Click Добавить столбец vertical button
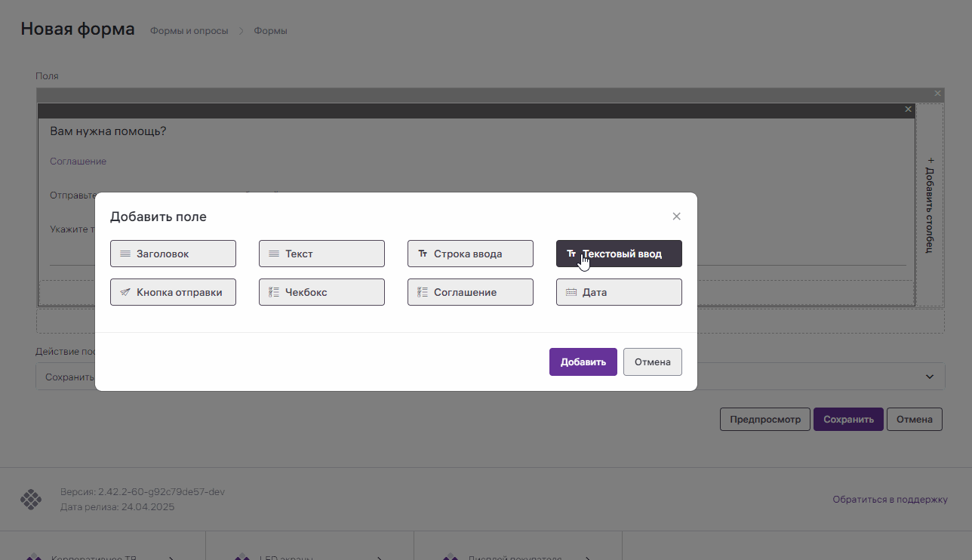The image size is (972, 560). tap(930, 205)
